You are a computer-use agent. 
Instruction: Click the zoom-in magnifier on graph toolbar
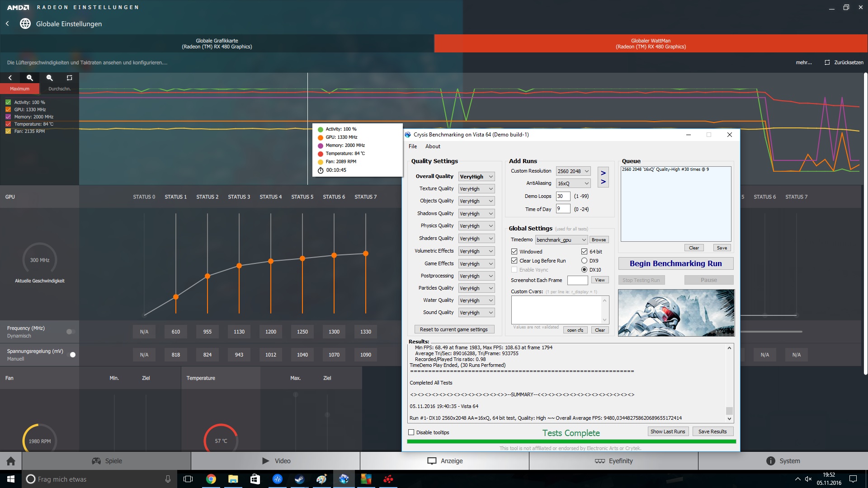click(30, 78)
